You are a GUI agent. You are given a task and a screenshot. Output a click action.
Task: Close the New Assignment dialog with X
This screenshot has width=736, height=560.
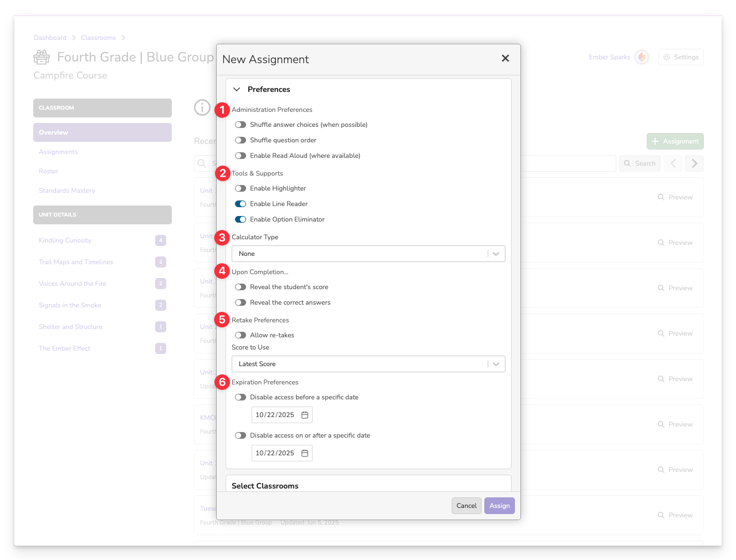tap(505, 58)
